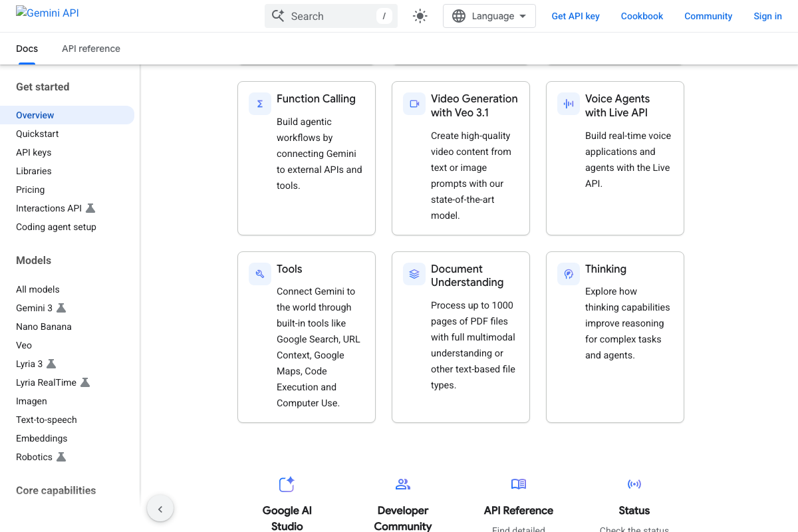Image resolution: width=798 pixels, height=532 pixels.
Task: Open API keys sidebar page
Action: tap(33, 152)
